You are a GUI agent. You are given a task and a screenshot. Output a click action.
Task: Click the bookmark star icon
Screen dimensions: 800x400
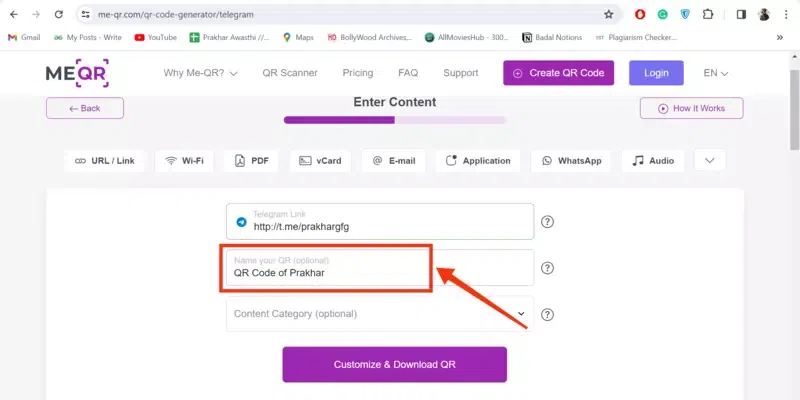(x=608, y=15)
